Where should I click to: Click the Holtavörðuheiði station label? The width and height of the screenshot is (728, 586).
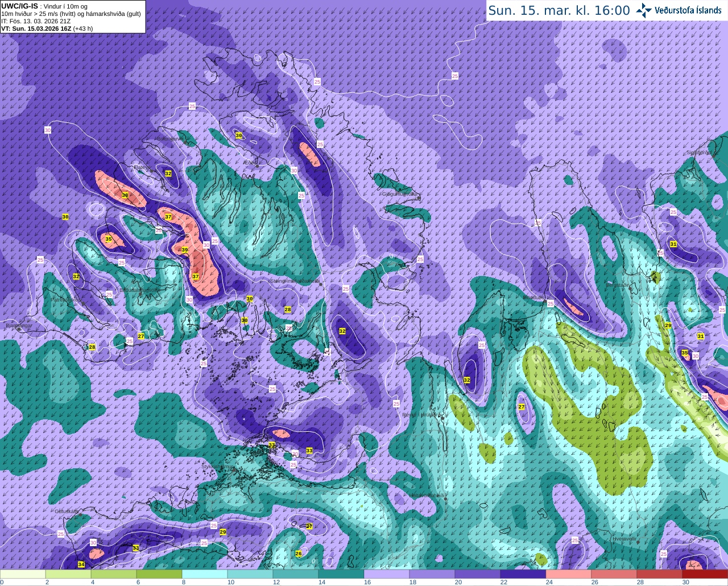427,495
